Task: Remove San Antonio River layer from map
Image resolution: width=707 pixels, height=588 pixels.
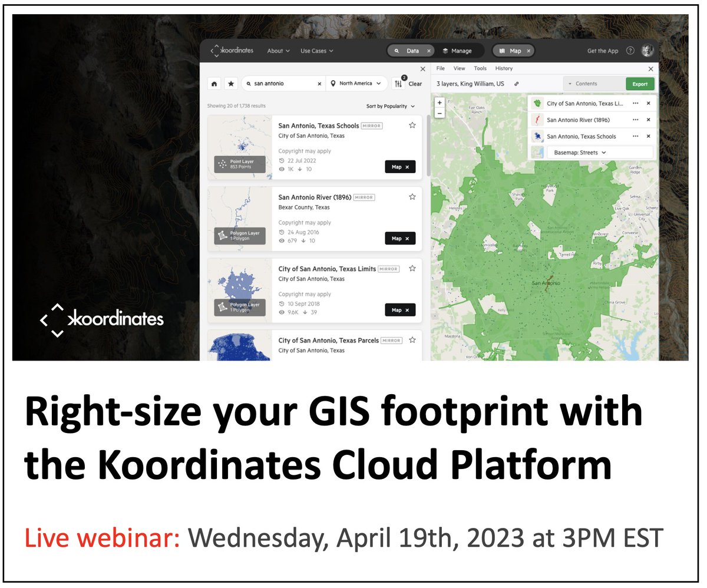Action: (x=648, y=120)
